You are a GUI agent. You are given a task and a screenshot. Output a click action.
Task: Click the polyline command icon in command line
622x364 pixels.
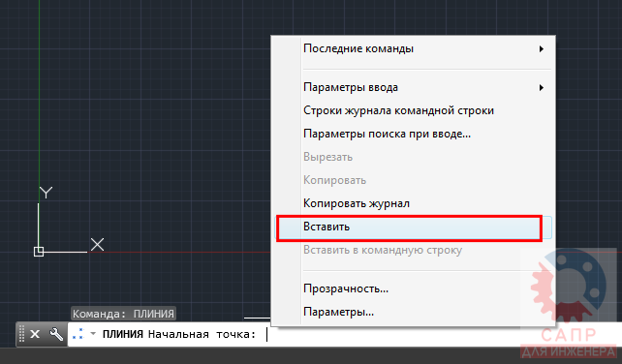click(78, 334)
